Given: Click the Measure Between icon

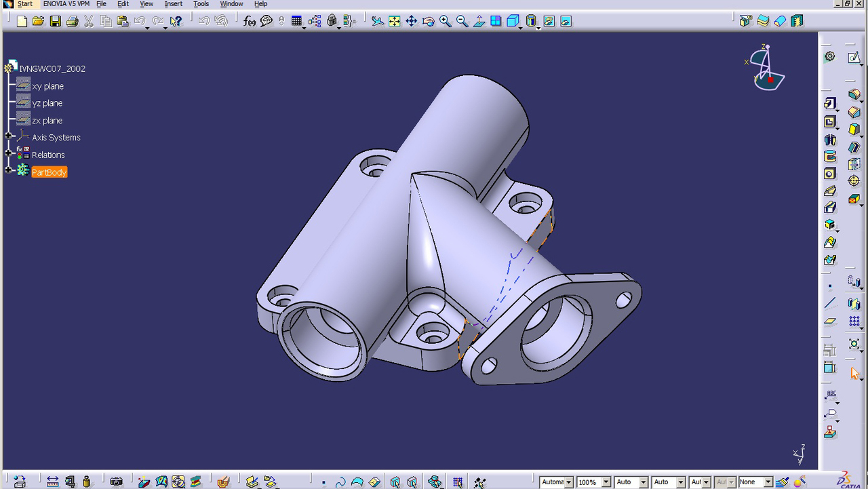Looking at the screenshot, I should (53, 482).
